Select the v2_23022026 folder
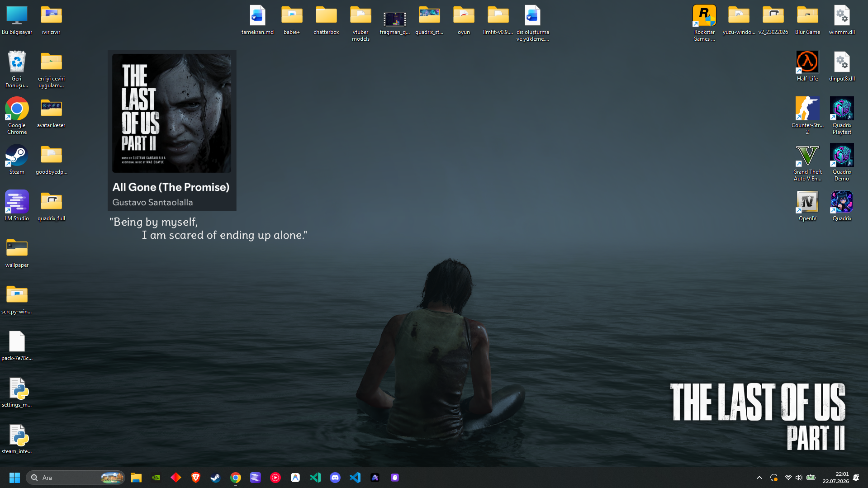Image resolution: width=868 pixels, height=488 pixels. [x=773, y=20]
